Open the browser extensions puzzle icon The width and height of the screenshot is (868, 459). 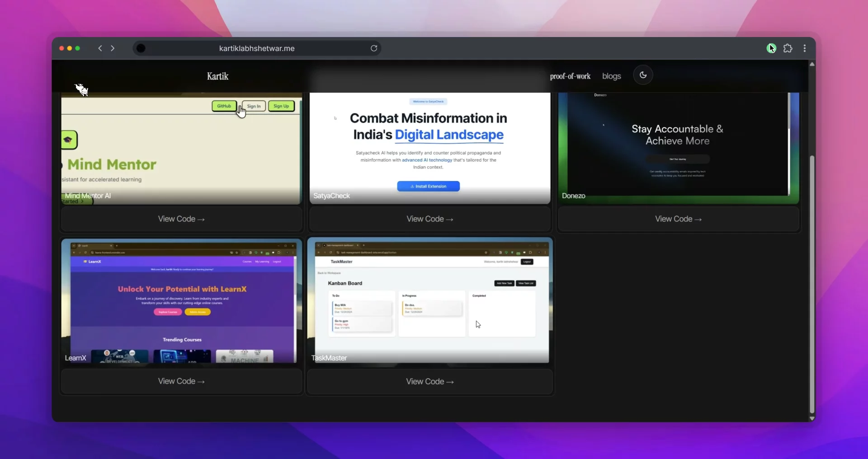point(788,48)
